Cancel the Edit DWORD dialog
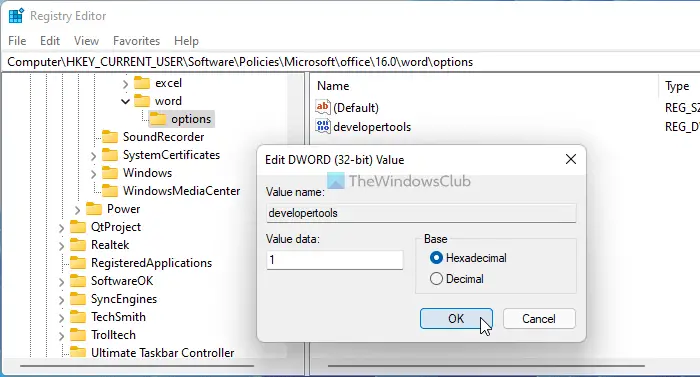This screenshot has height=377, width=700. click(x=539, y=318)
